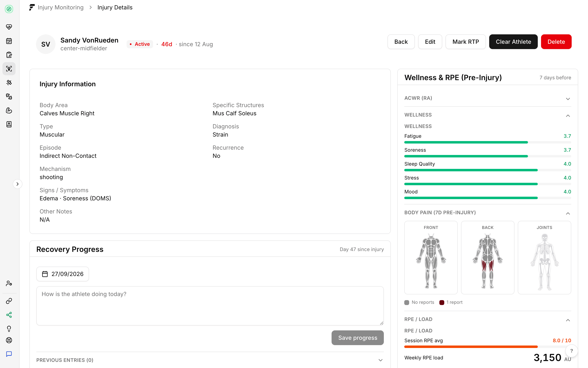
Task: Click the app logo beside Injury Monitoring breadcrumb
Action: point(32,8)
